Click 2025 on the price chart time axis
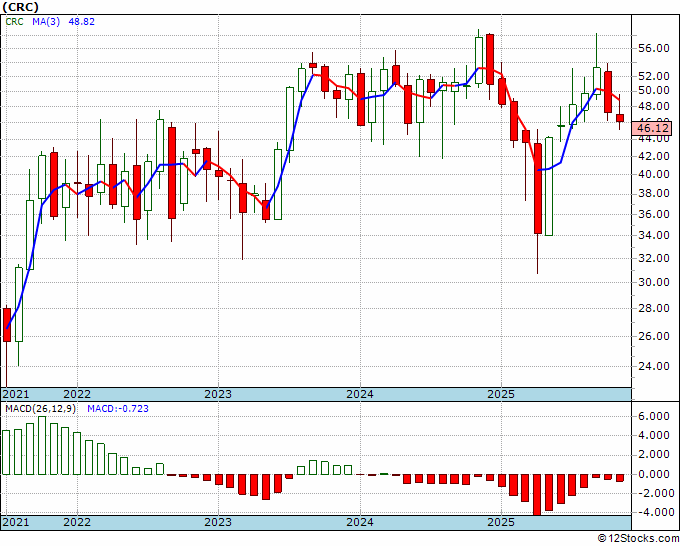The height and width of the screenshot is (546, 680). click(x=501, y=394)
